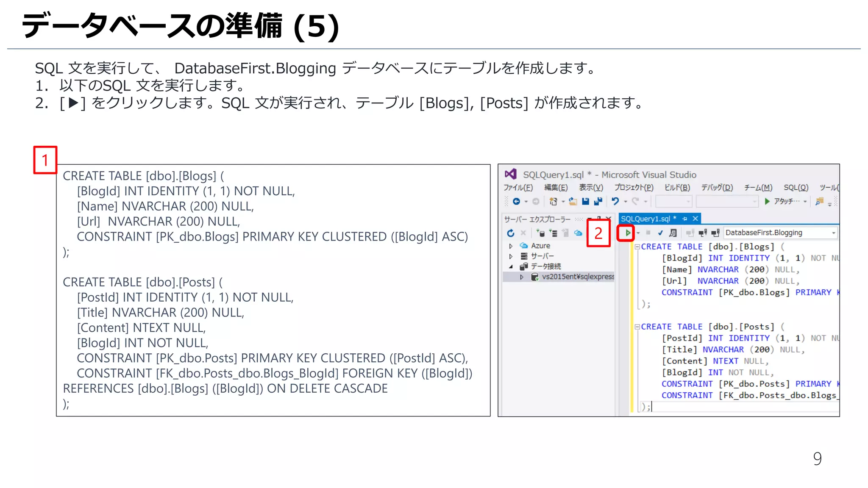
Task: Open the DatabaseFirst.Blogging database dropdown
Action: pos(780,233)
